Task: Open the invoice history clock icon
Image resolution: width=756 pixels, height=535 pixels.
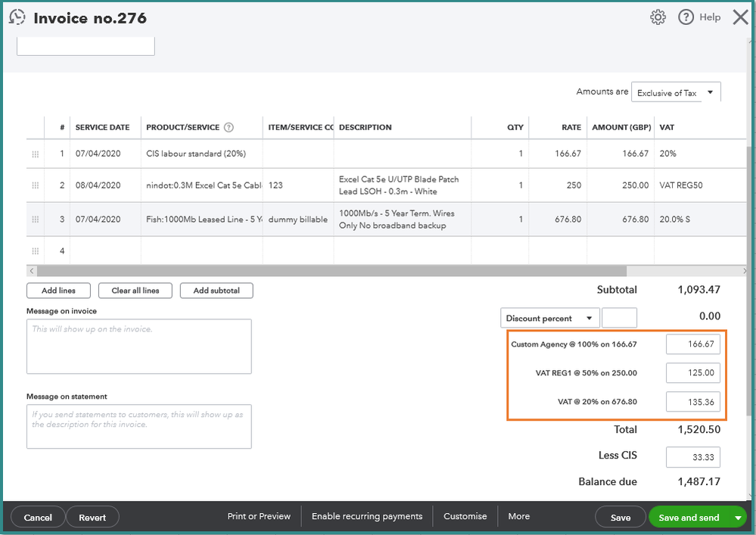Action: coord(17,17)
